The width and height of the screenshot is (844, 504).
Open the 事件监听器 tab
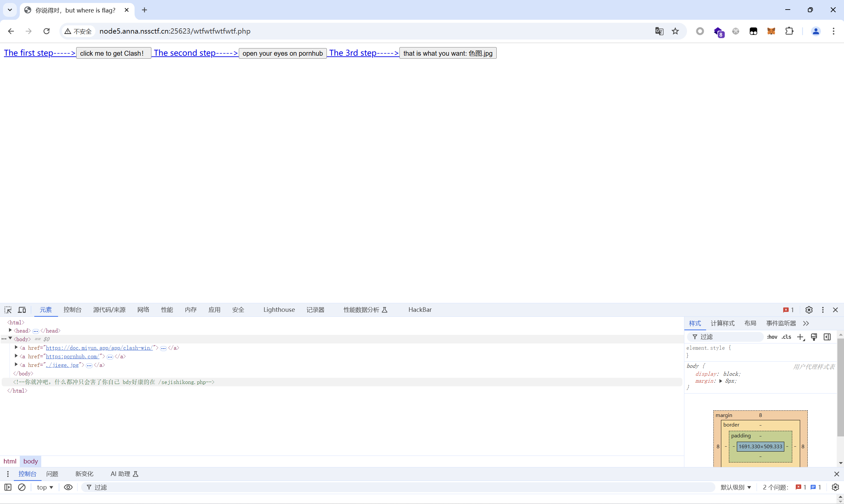pos(781,323)
